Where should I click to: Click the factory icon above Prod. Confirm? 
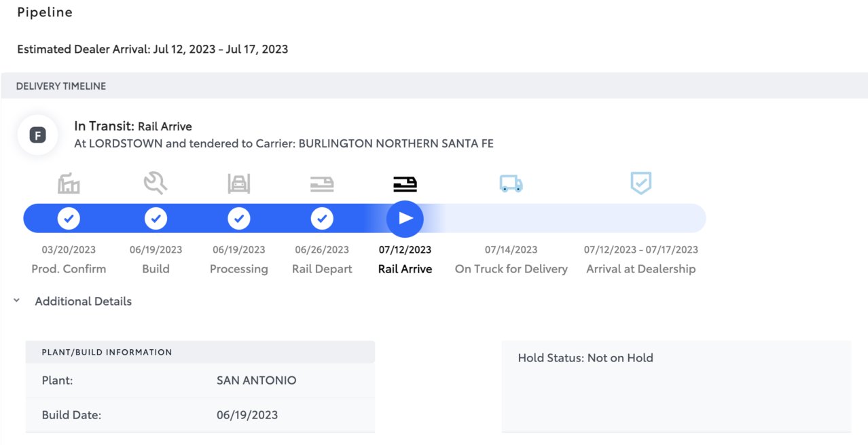69,183
